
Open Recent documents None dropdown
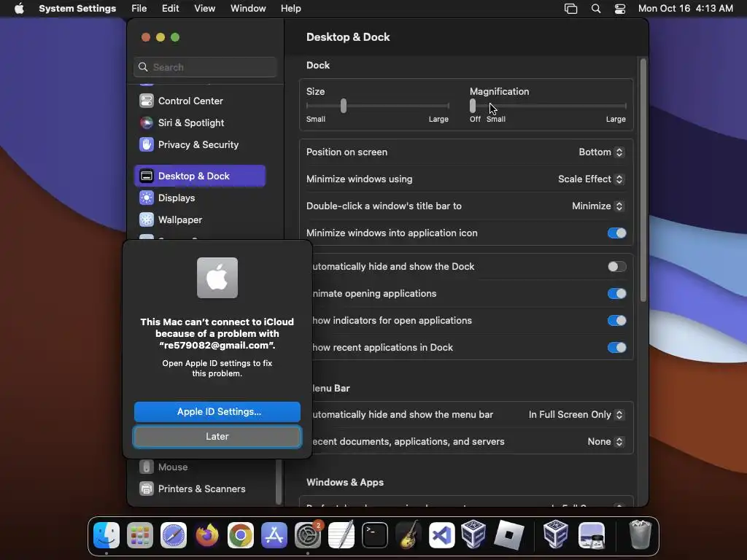(605, 442)
